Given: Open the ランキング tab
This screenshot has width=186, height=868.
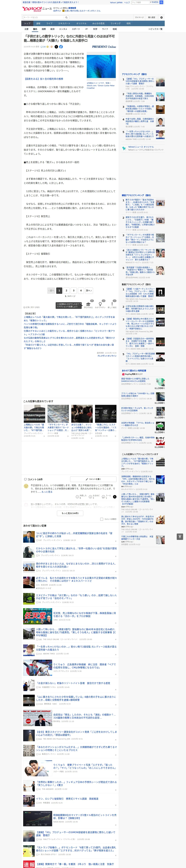Looking at the screenshot, I should click(x=115, y=24).
